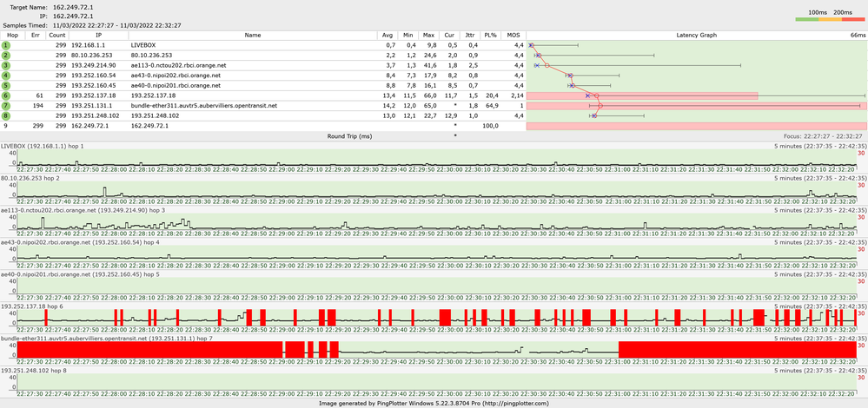
Task: Click the PL% column header
Action: tap(493, 35)
